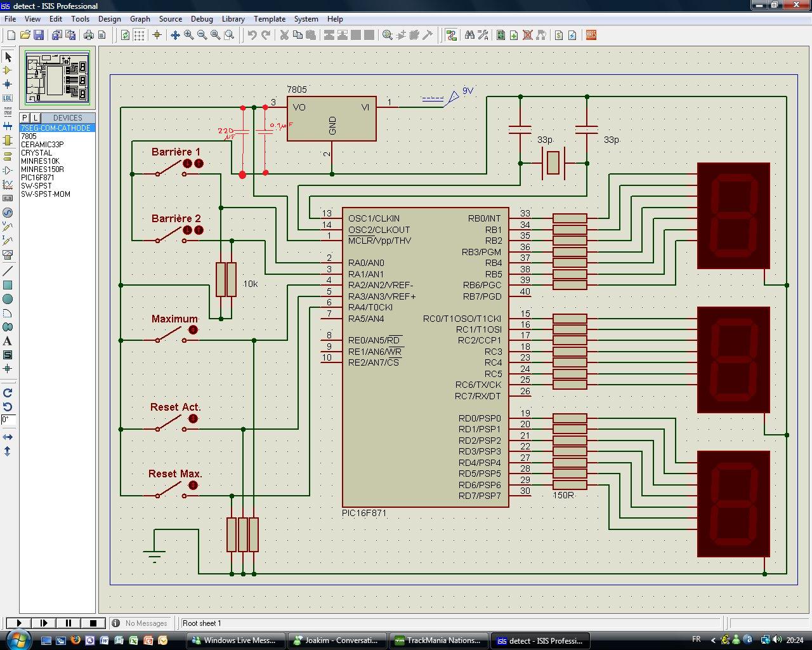Click the Save design icon
The image size is (812, 650).
click(39, 36)
